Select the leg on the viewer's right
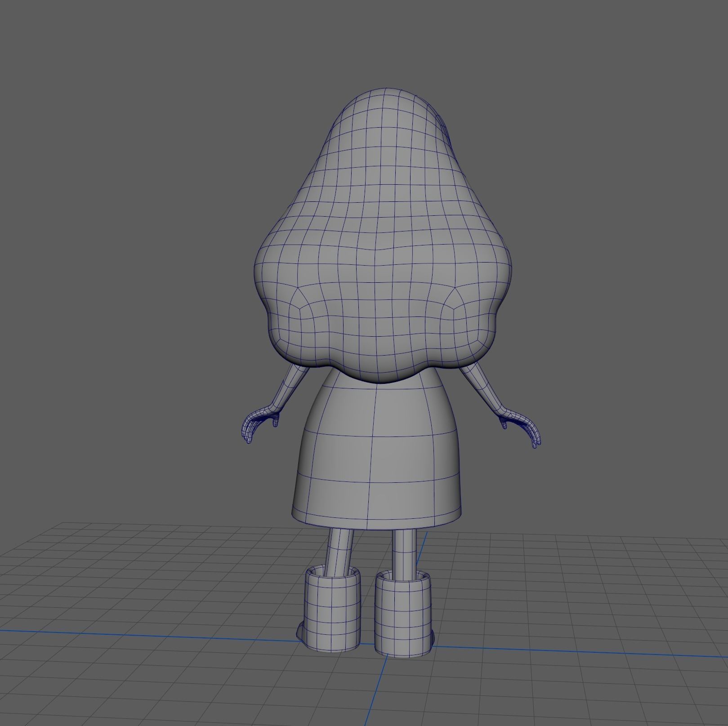This screenshot has height=726, width=728. pyautogui.click(x=404, y=554)
